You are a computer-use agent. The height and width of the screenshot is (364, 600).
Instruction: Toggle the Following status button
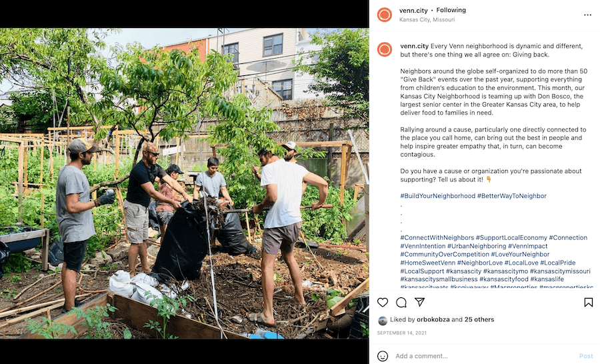click(x=451, y=10)
